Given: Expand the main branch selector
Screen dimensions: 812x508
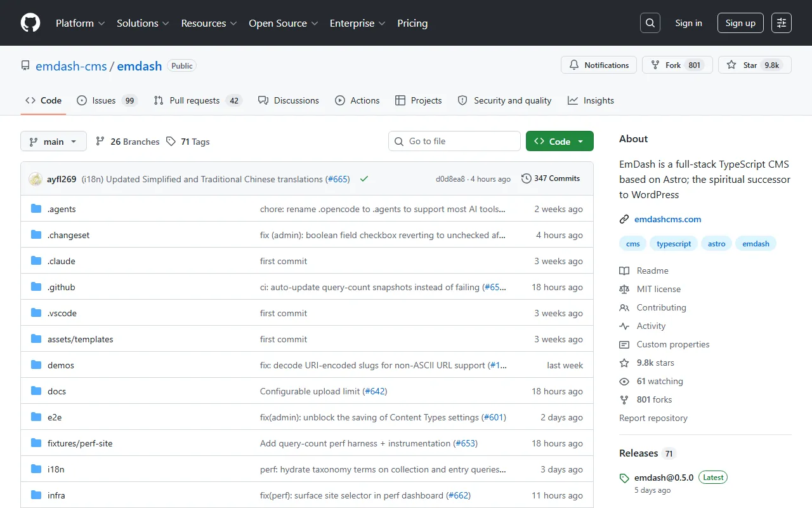Looking at the screenshot, I should pos(53,142).
